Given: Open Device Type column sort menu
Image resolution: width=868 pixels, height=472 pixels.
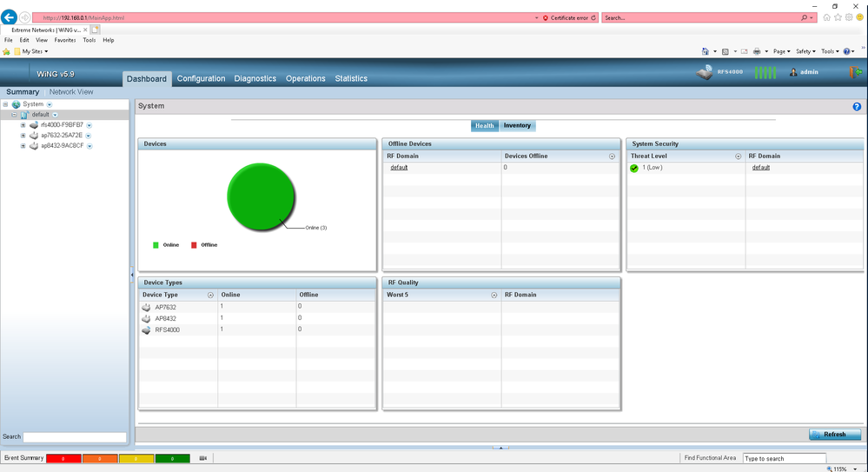Looking at the screenshot, I should coord(210,296).
